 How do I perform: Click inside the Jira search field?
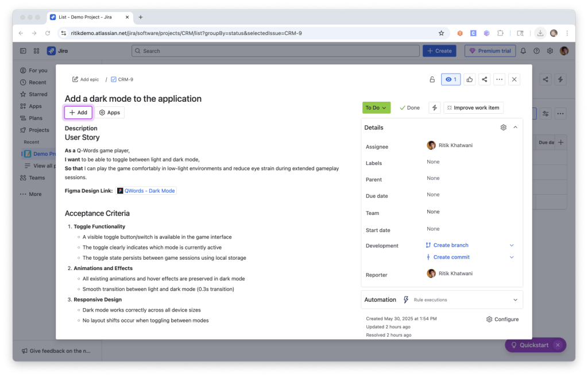pos(275,51)
